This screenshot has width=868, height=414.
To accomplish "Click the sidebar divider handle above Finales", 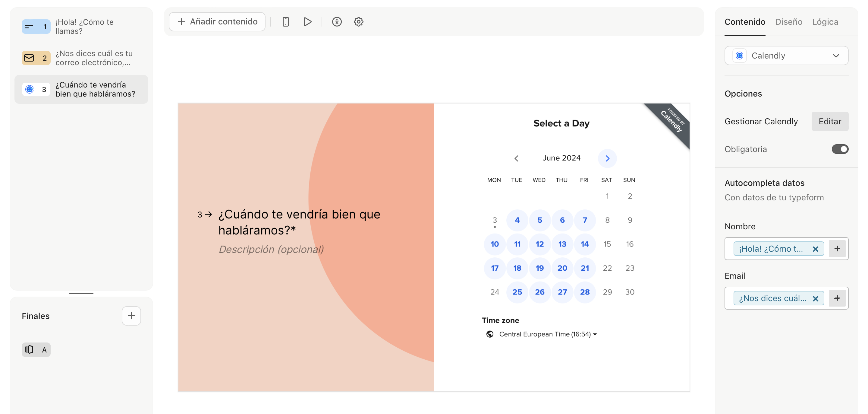I will (x=81, y=293).
